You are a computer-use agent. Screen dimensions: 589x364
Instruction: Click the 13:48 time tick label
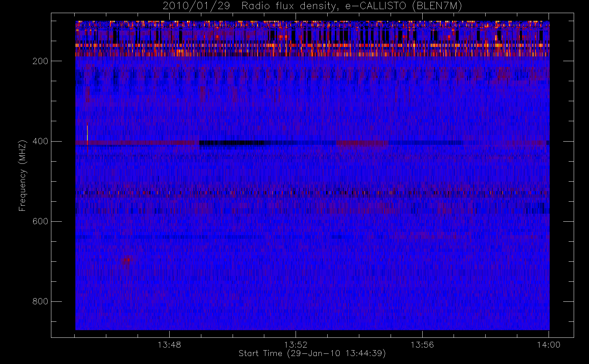pyautogui.click(x=169, y=345)
